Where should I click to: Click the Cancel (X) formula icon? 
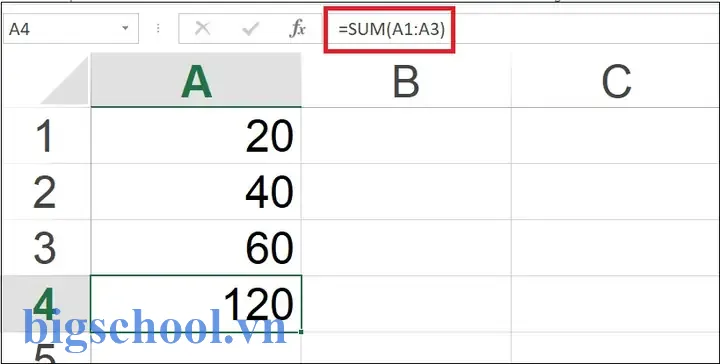click(202, 29)
